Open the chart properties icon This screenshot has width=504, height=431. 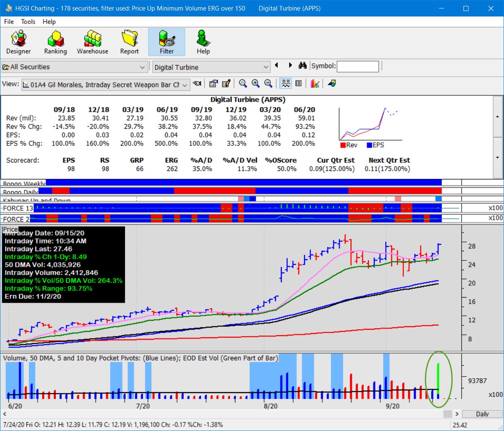click(x=213, y=84)
